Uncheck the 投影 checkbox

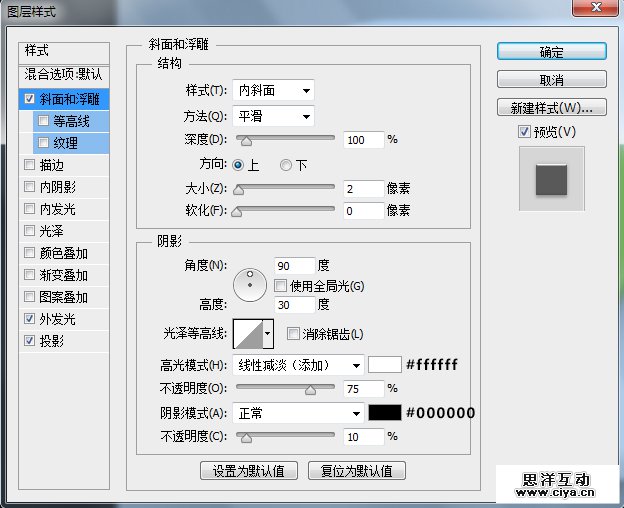pyautogui.click(x=29, y=341)
